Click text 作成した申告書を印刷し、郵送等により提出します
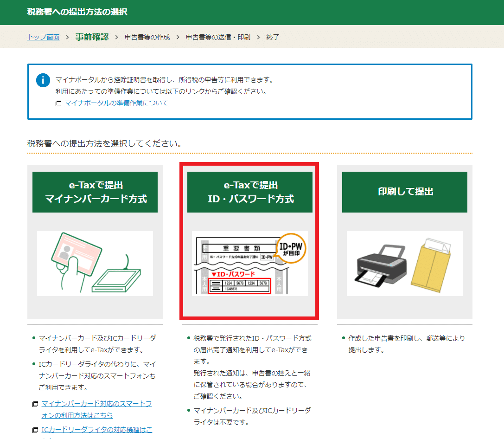This screenshot has height=439, width=504. click(x=407, y=344)
